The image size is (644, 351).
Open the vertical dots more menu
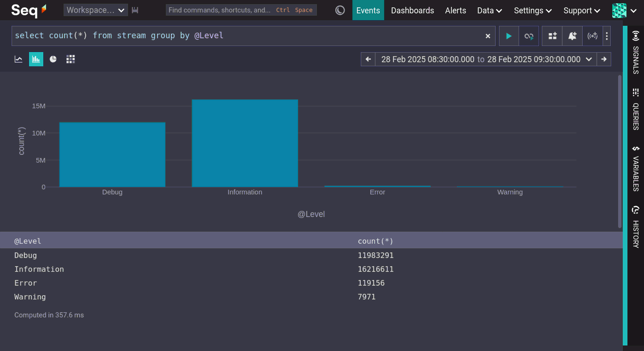tap(607, 36)
